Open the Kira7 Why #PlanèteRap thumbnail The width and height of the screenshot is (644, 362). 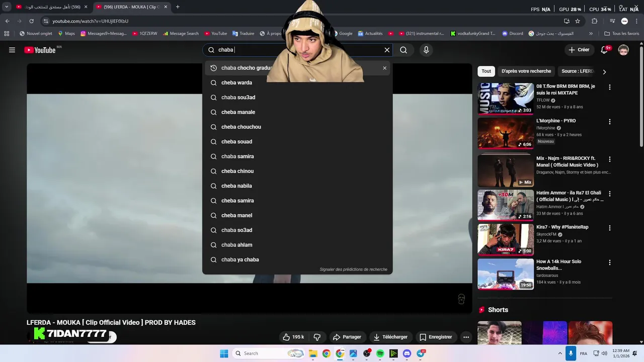[506, 239]
